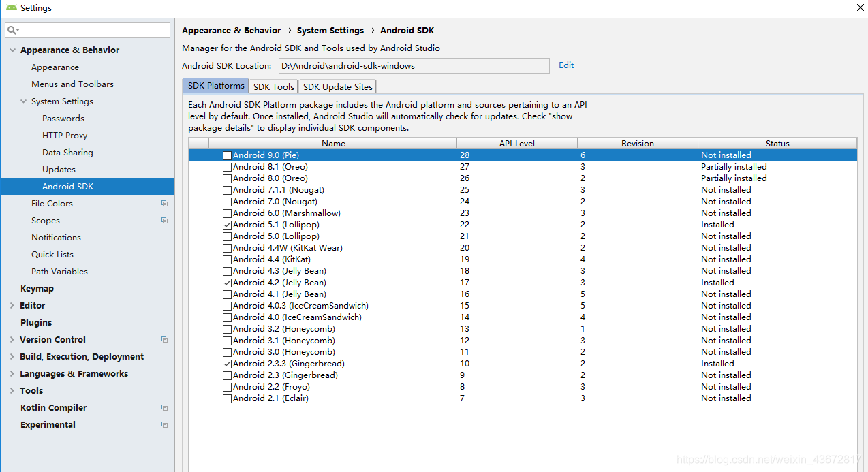Click the project-level icon beside Experimental
Viewport: 868px width, 472px height.
[164, 424]
